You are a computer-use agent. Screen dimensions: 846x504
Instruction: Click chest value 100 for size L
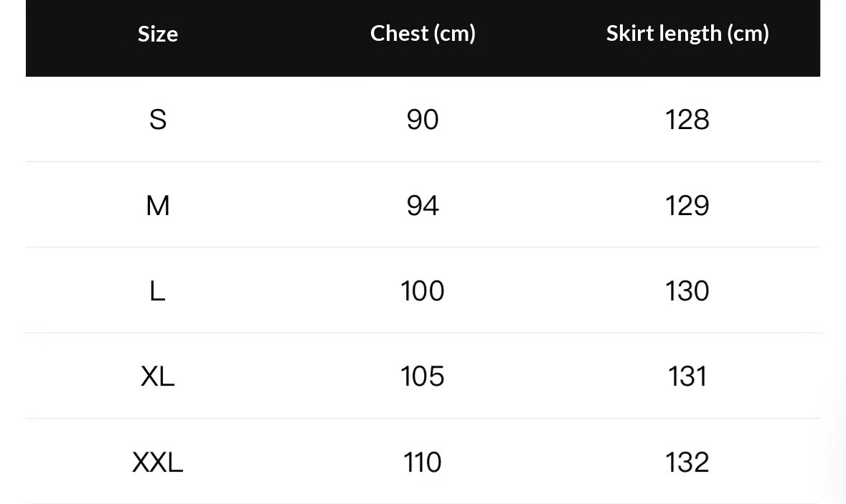point(423,291)
